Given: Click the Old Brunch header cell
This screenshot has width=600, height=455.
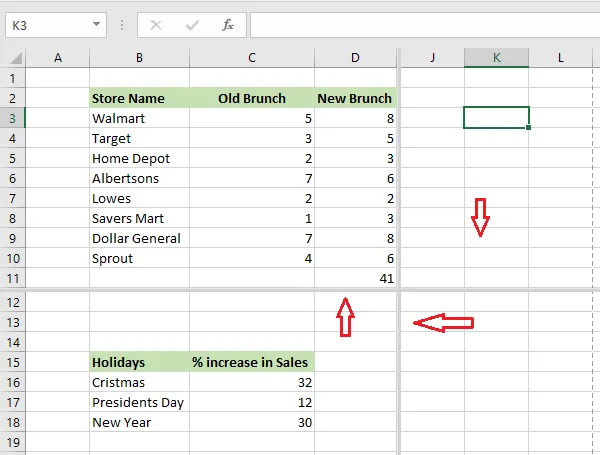Looking at the screenshot, I should [252, 98].
